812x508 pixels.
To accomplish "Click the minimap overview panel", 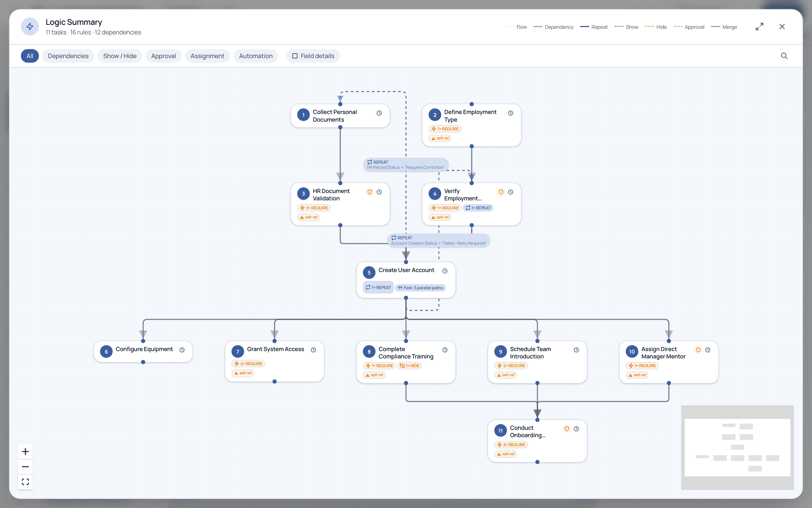I will click(737, 447).
